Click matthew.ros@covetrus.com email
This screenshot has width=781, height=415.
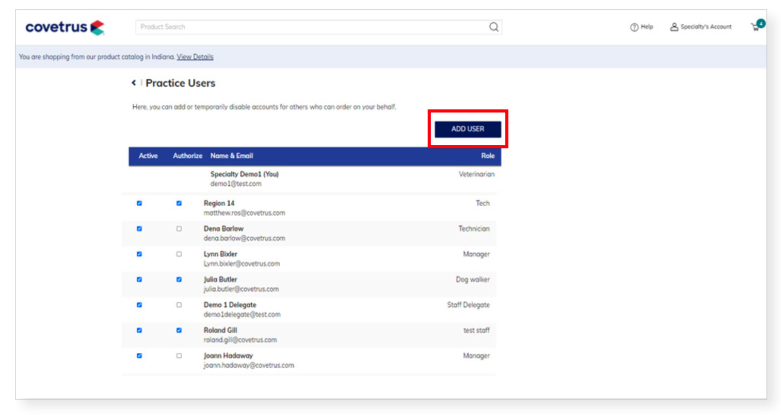[x=244, y=213]
